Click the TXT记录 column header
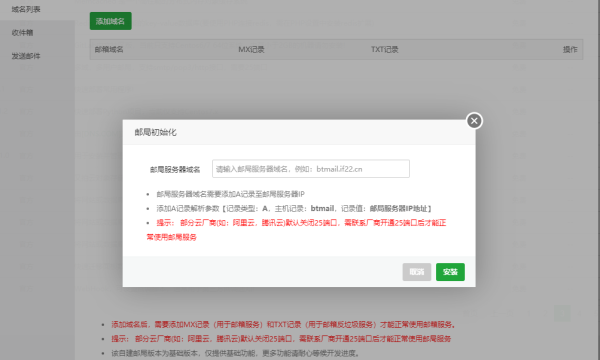 [x=385, y=49]
